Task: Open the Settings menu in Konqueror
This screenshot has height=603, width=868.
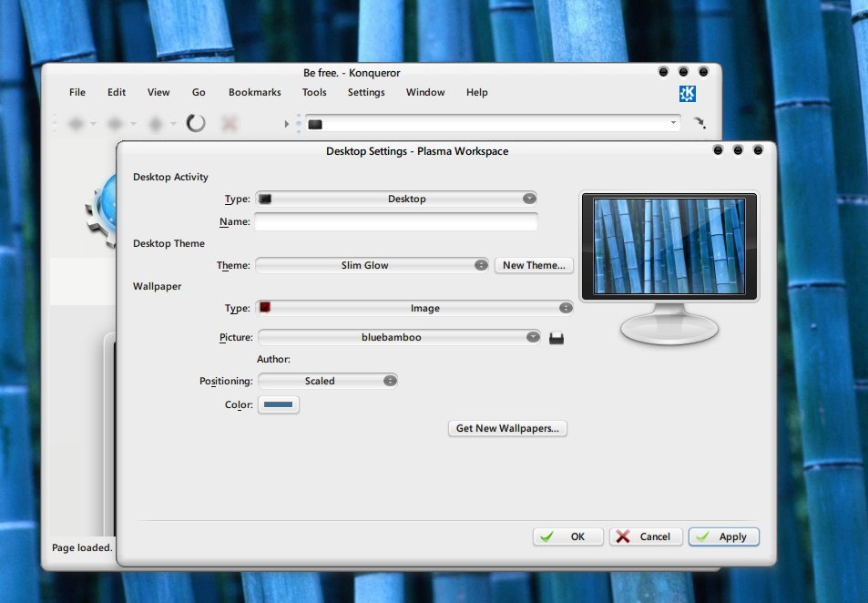Action: [366, 93]
